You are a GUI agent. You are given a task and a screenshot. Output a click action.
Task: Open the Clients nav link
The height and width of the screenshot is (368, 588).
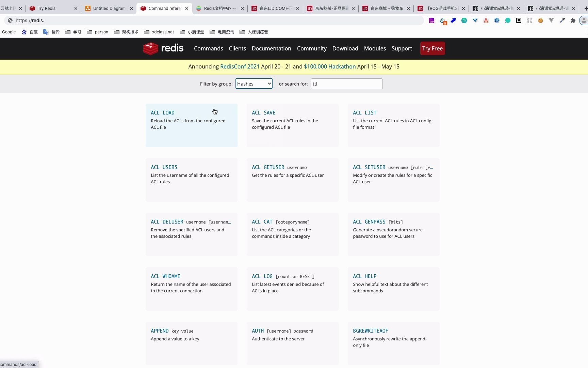pyautogui.click(x=238, y=48)
